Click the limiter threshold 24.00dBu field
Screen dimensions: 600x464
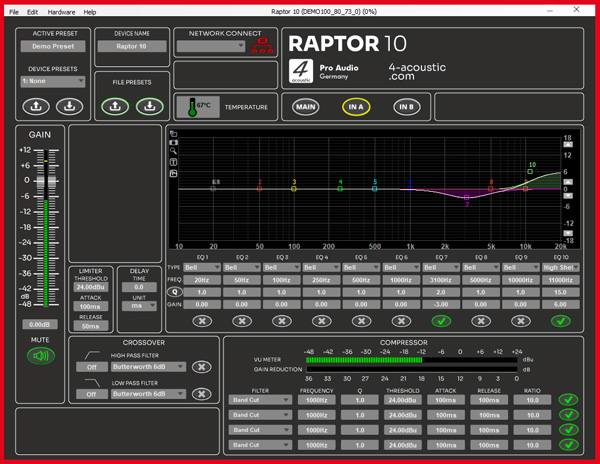(x=90, y=288)
